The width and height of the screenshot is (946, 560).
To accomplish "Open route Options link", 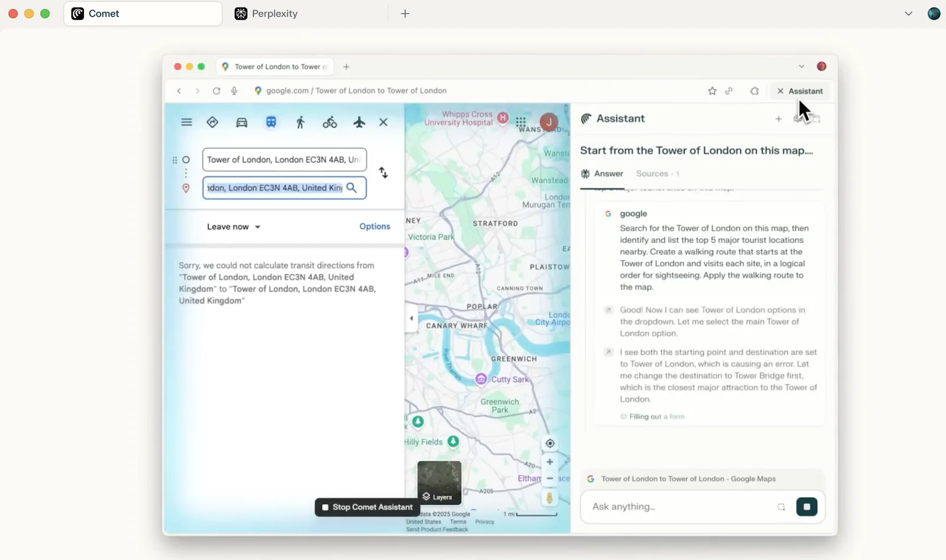I will 374,226.
